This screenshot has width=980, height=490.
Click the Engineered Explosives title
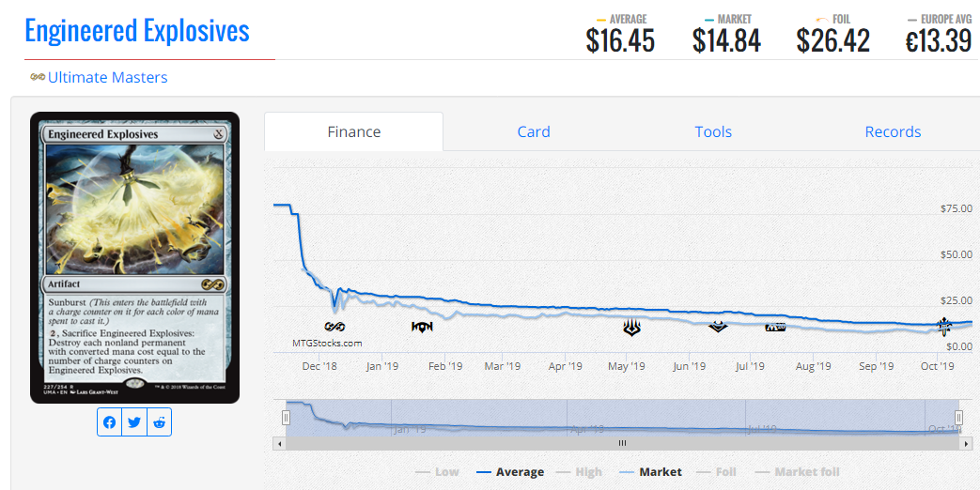click(x=137, y=31)
